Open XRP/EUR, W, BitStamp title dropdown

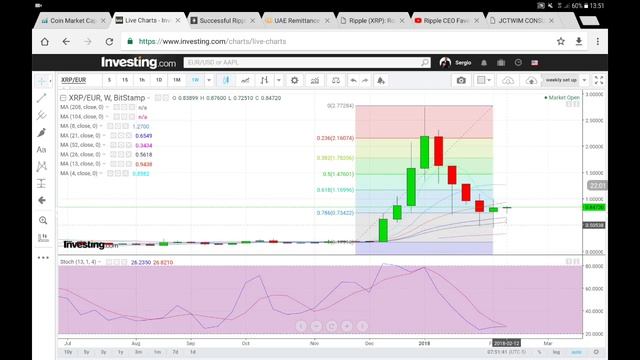[149, 98]
